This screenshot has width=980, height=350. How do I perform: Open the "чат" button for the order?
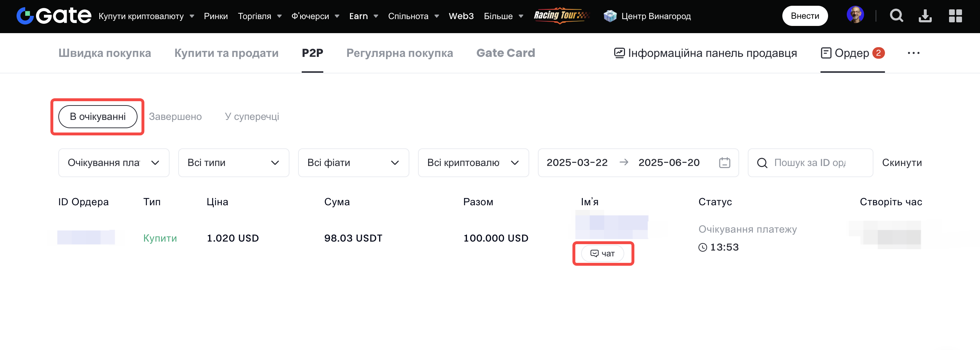(x=603, y=254)
